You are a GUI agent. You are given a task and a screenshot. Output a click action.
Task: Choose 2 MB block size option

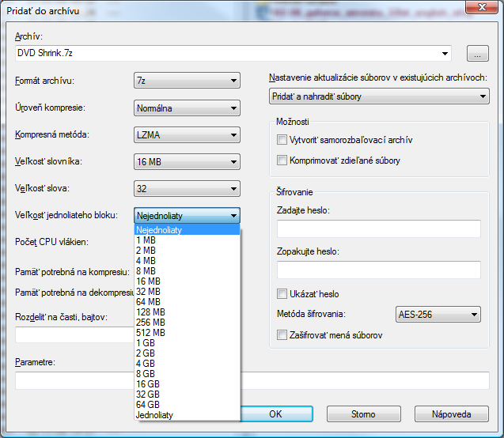point(187,251)
